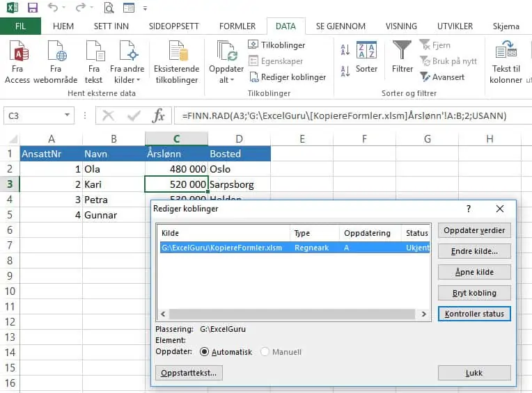Sort ascending A to Z
The image size is (532, 393).
pos(345,50)
